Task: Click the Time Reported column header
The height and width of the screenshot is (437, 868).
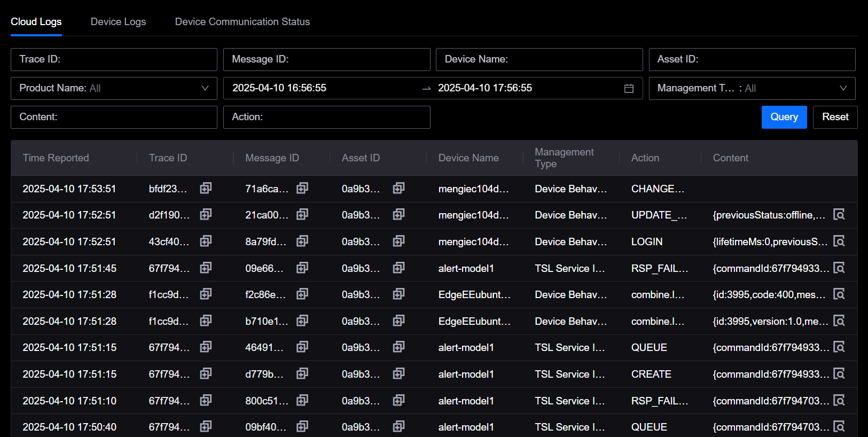Action: coord(56,158)
